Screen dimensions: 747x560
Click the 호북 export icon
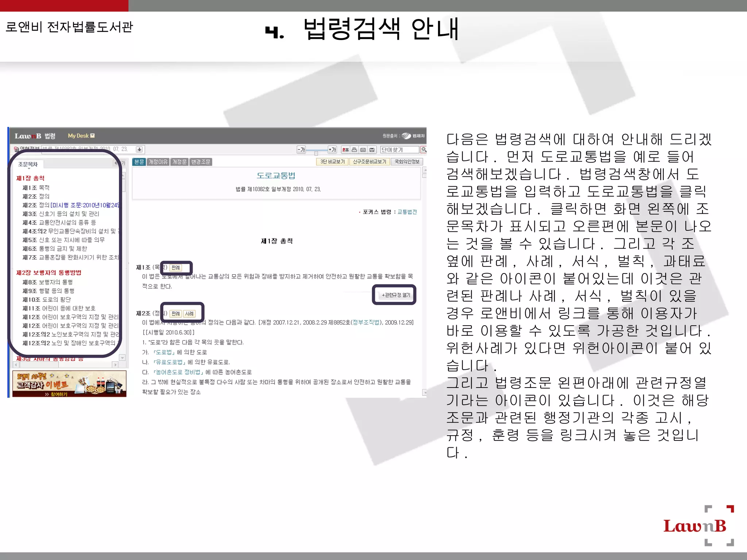[345, 150]
